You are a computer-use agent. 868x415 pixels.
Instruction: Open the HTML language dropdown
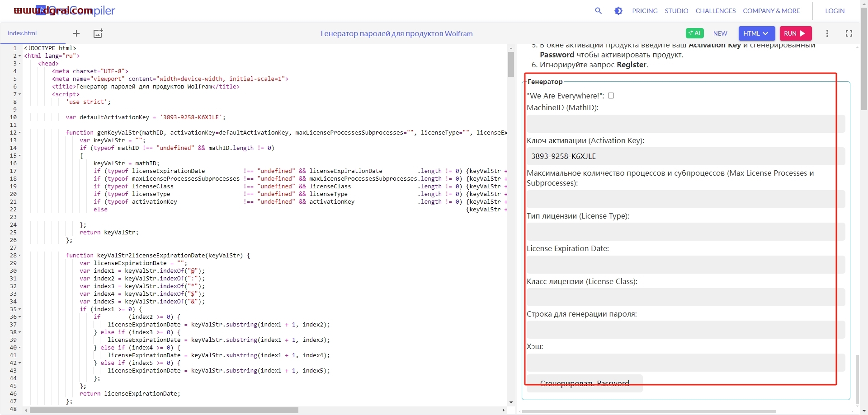tap(757, 33)
